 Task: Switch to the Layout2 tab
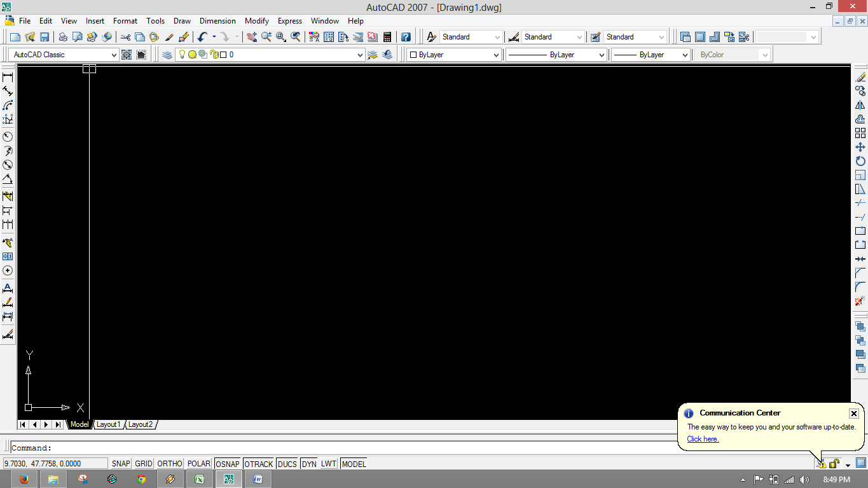[x=140, y=424]
